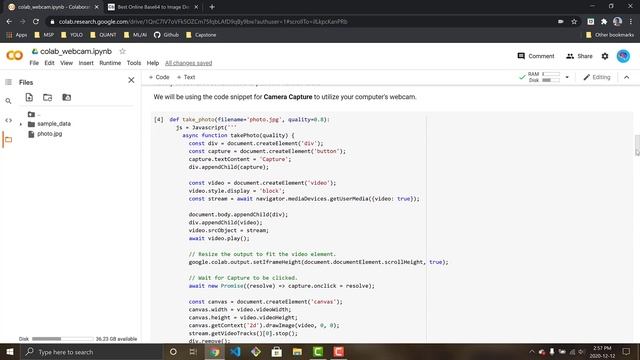Click the Disk usage bar in Files
The height and width of the screenshot is (360, 640).
click(x=62, y=339)
